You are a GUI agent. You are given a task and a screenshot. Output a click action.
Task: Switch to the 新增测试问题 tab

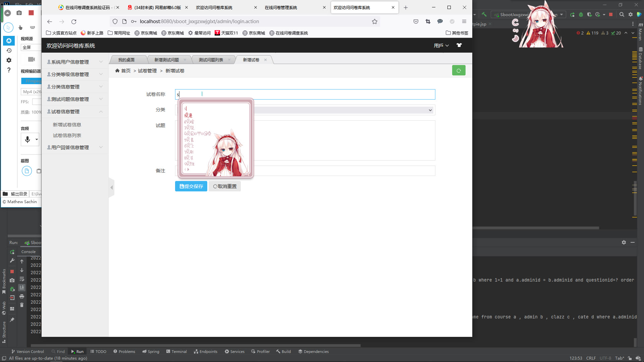[x=167, y=60]
